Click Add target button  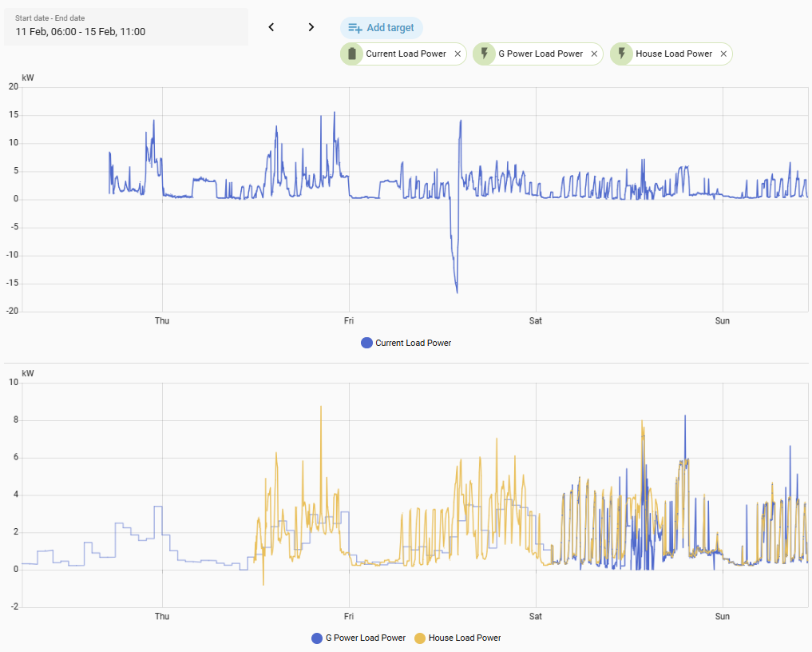tap(381, 28)
